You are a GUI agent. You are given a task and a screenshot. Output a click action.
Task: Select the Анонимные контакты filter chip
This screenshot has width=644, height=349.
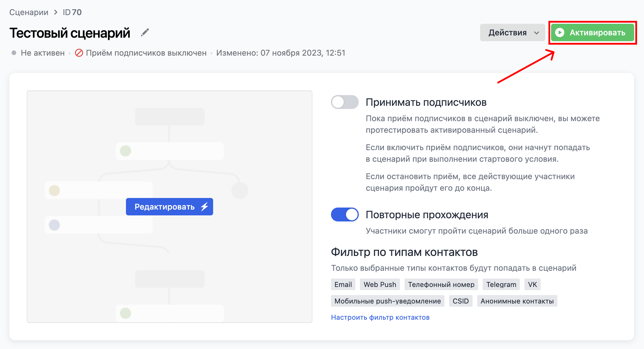click(x=517, y=301)
